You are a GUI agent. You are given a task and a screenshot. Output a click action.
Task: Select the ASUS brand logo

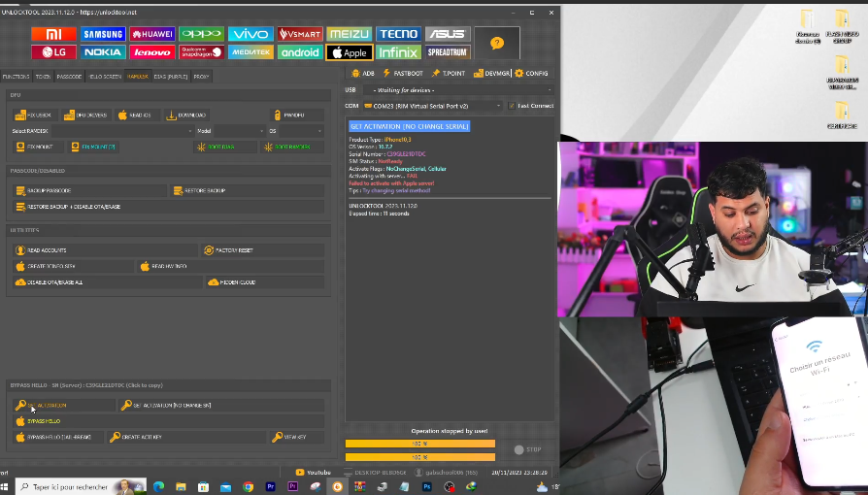click(x=448, y=34)
